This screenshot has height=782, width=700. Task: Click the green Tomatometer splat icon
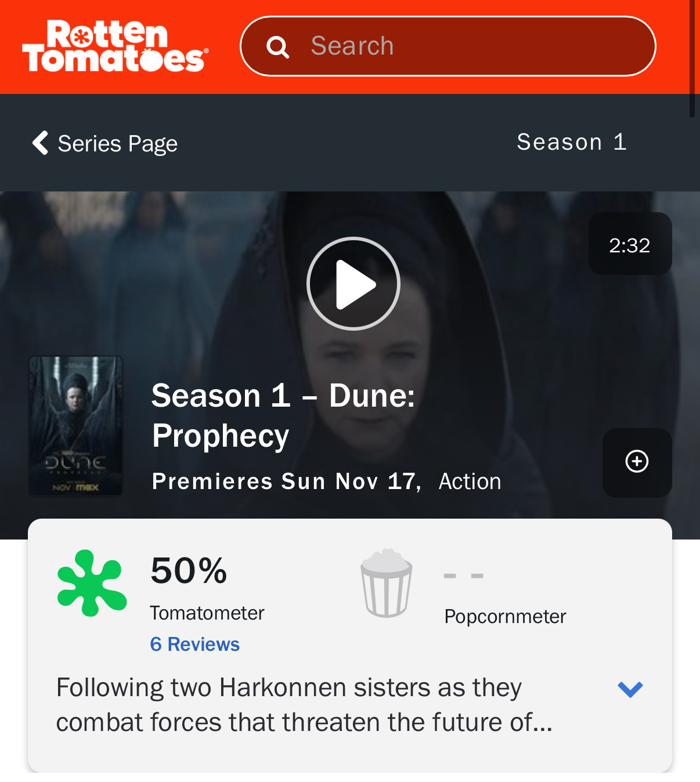[x=92, y=582]
